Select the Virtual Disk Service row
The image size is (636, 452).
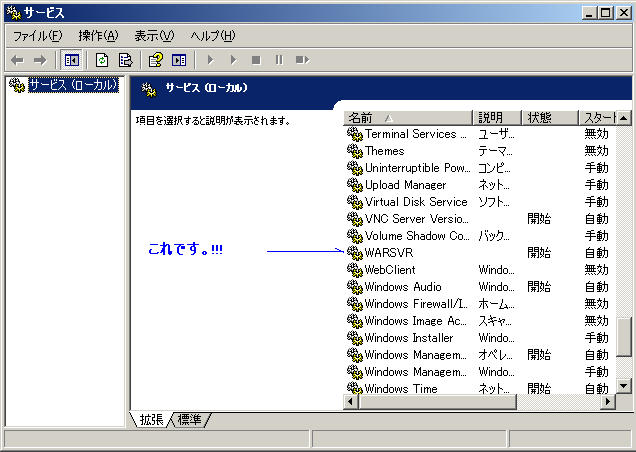click(479, 202)
